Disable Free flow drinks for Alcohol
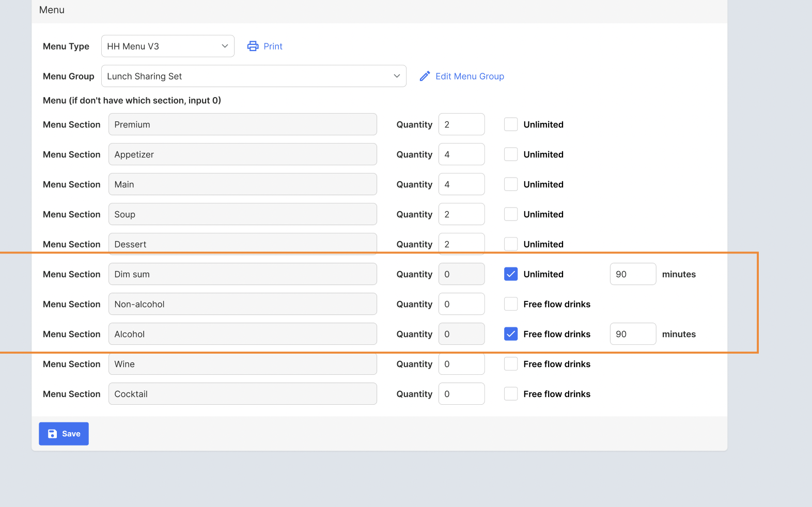Viewport: 812px width, 507px height. (511, 334)
